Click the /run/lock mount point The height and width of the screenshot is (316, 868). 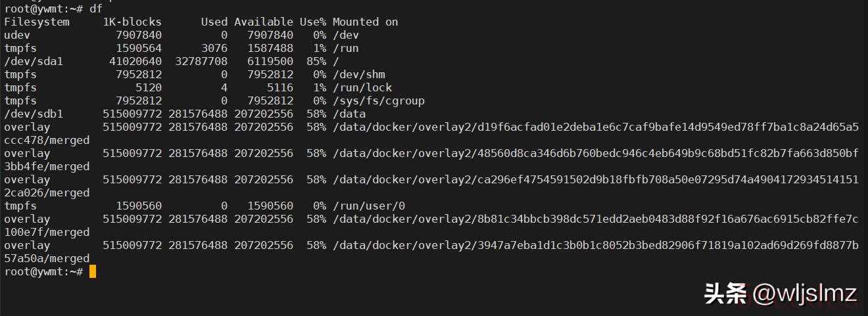[x=362, y=87]
